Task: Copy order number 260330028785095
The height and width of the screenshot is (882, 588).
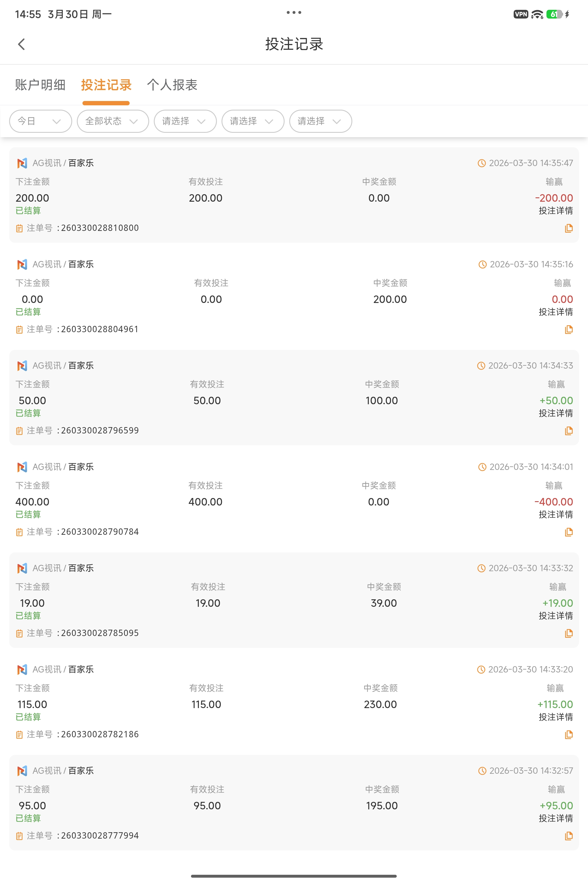Action: 569,633
